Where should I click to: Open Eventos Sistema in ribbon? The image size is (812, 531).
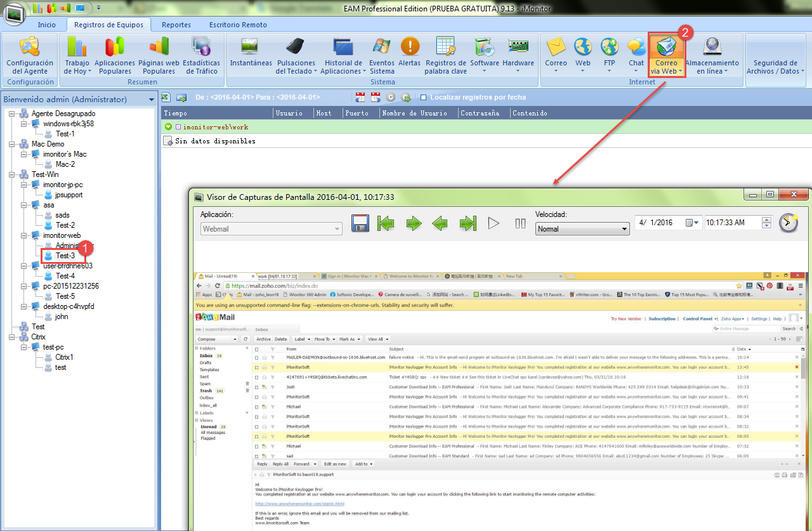[382, 53]
